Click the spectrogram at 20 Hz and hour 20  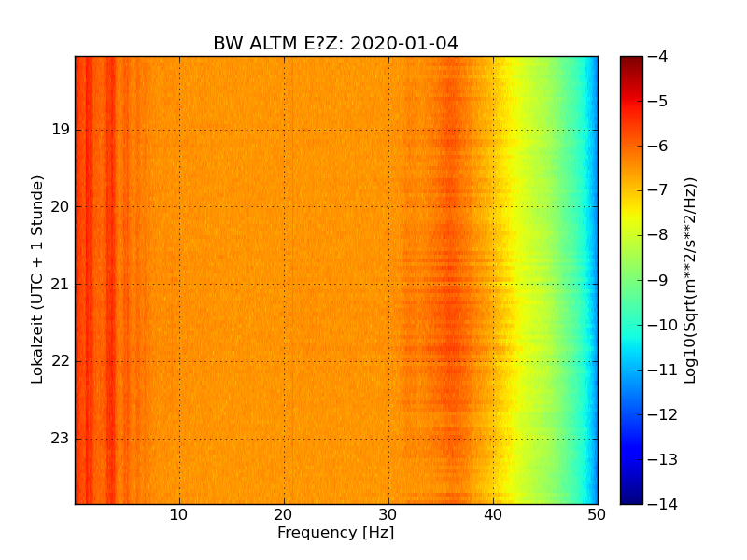coord(285,206)
